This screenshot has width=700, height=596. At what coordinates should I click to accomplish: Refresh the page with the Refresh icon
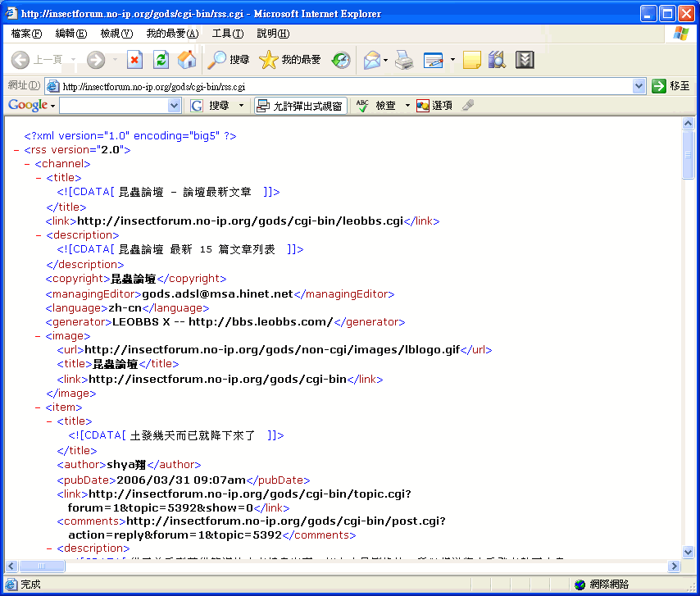[x=161, y=60]
